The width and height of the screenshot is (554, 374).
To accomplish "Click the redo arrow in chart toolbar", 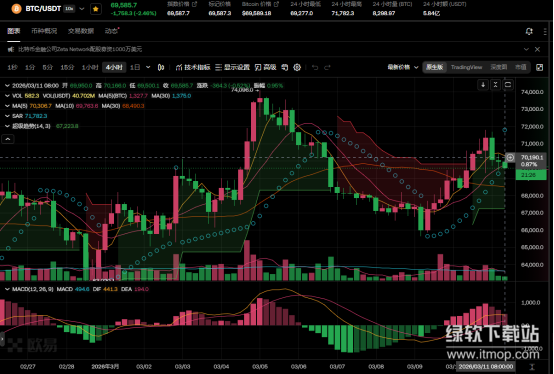I will [x=327, y=67].
